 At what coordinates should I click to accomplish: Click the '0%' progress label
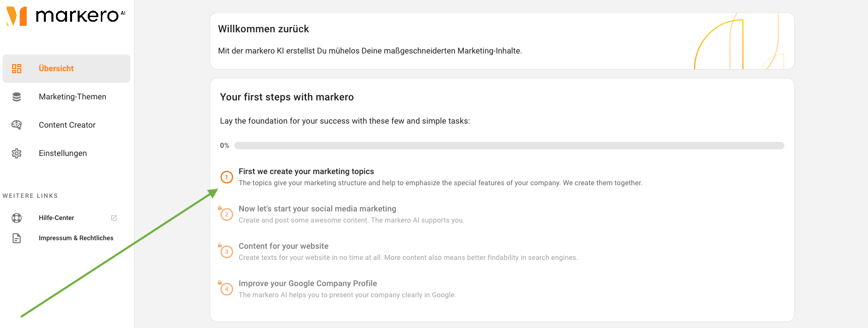tap(225, 145)
